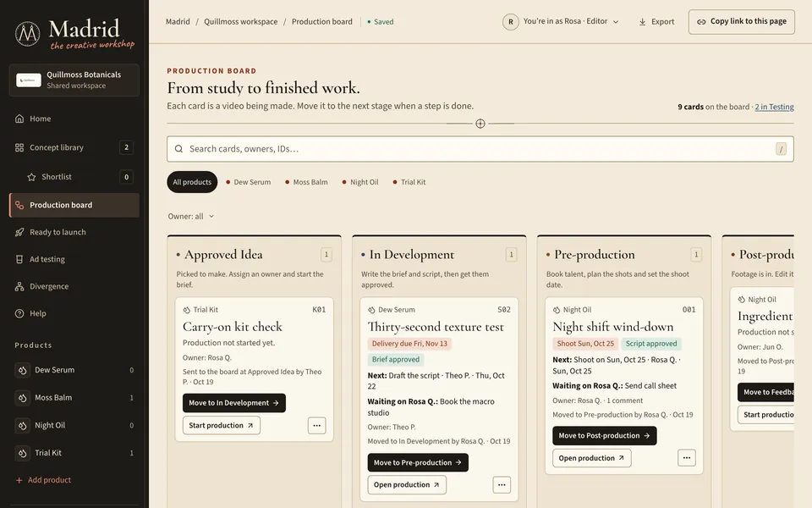Image resolution: width=812 pixels, height=508 pixels.
Task: Open Ready to launch page
Action: [74, 232]
